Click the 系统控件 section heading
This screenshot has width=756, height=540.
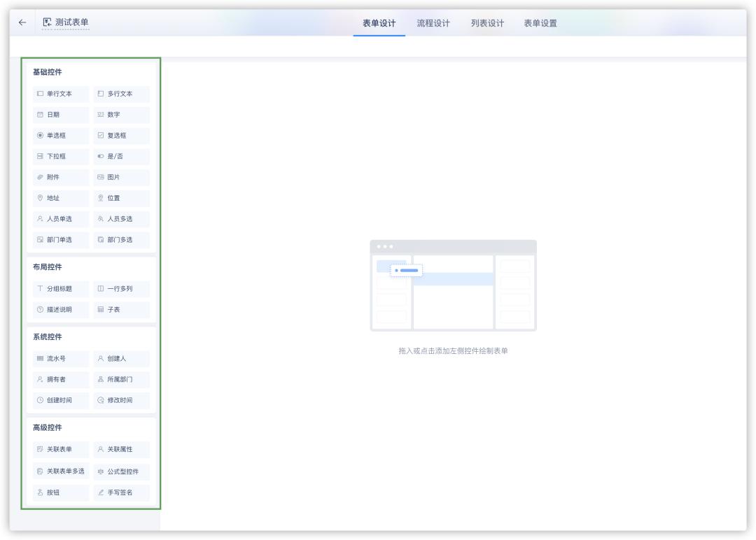[48, 336]
